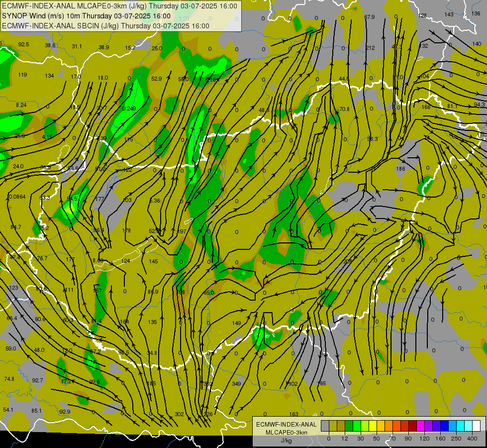487x448 pixels.
Task: Click the map value 85.1
Action: tap(36, 411)
